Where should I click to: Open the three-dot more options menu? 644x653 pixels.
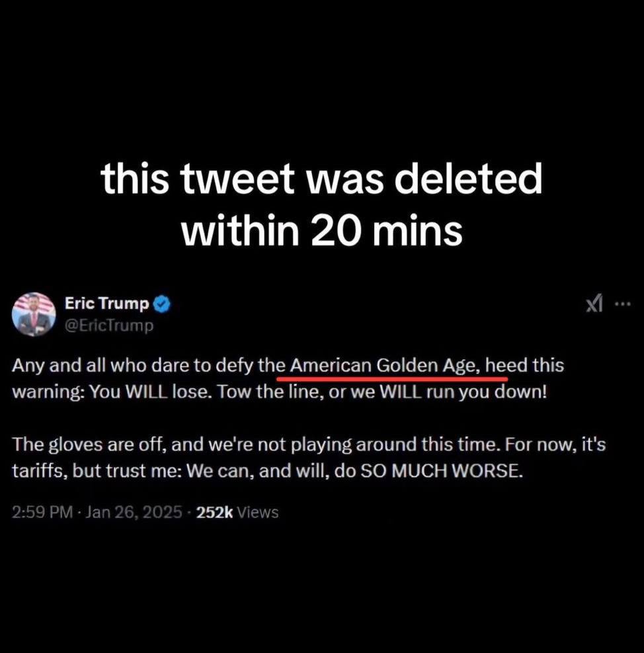tap(623, 304)
